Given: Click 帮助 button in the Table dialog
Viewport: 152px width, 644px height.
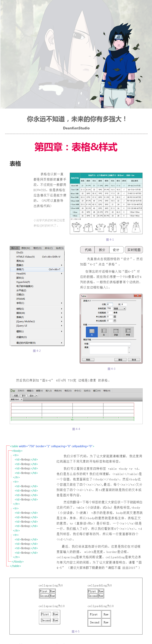Looking at the screenshot, I should [x=88, y=360].
